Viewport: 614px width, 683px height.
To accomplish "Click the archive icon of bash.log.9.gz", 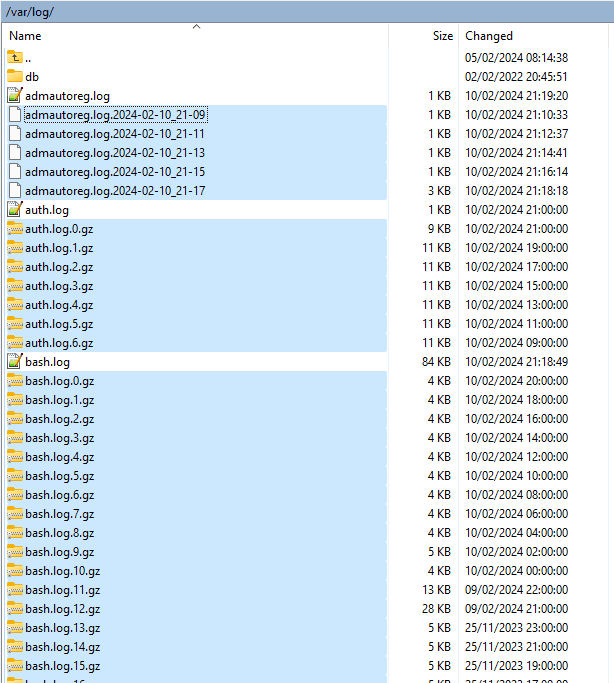I will 14,552.
